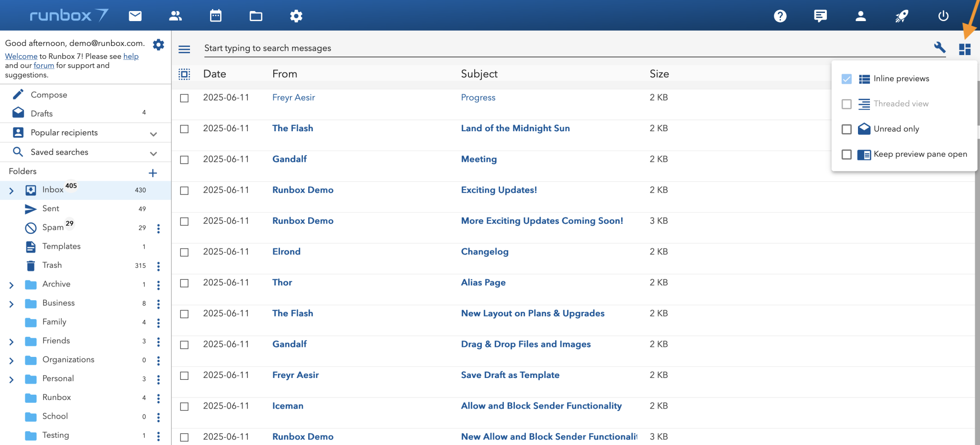Open the Calendar icon in header
The height and width of the screenshot is (445, 980).
click(216, 16)
